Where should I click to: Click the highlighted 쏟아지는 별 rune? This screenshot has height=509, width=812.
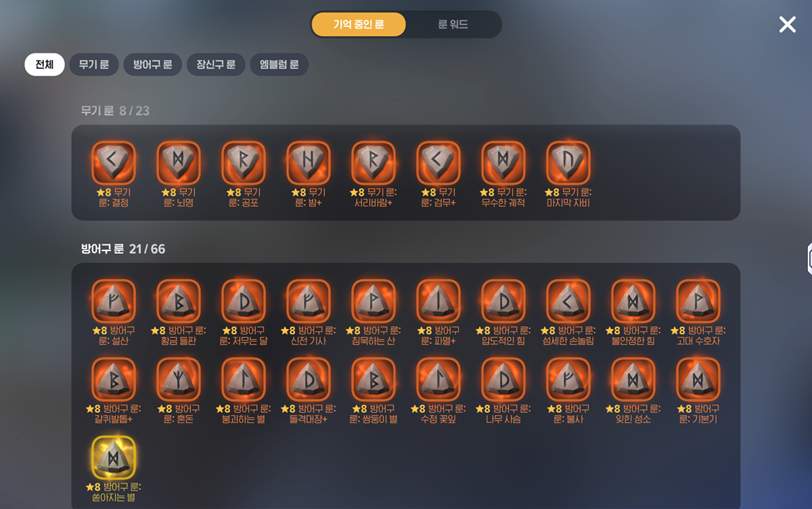pos(114,458)
